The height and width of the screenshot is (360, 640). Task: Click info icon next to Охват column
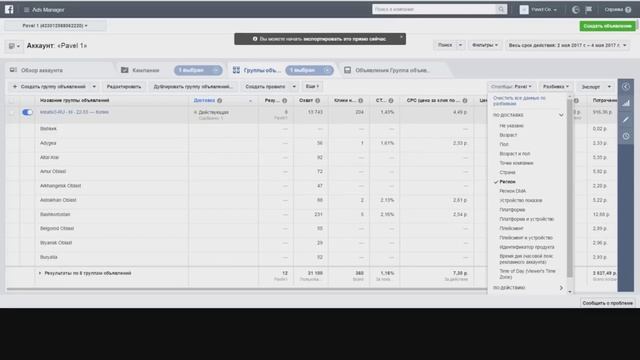coord(318,100)
